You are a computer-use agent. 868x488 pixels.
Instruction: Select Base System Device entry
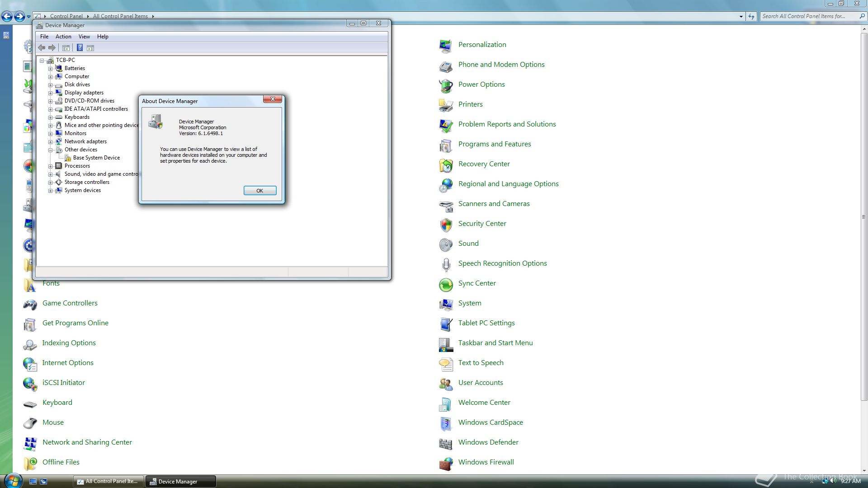[x=96, y=158]
